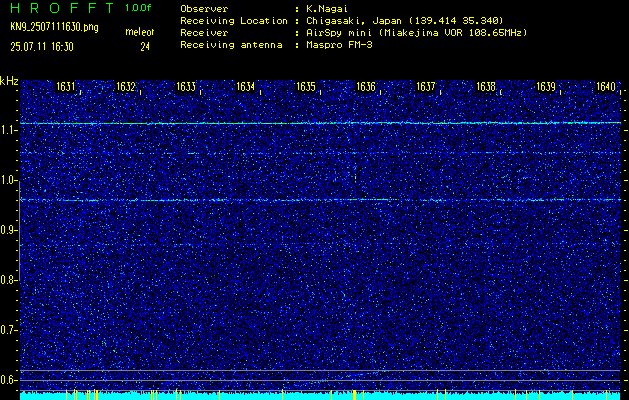Click the Receiving Location label
This screenshot has width=629, height=400.
click(234, 21)
